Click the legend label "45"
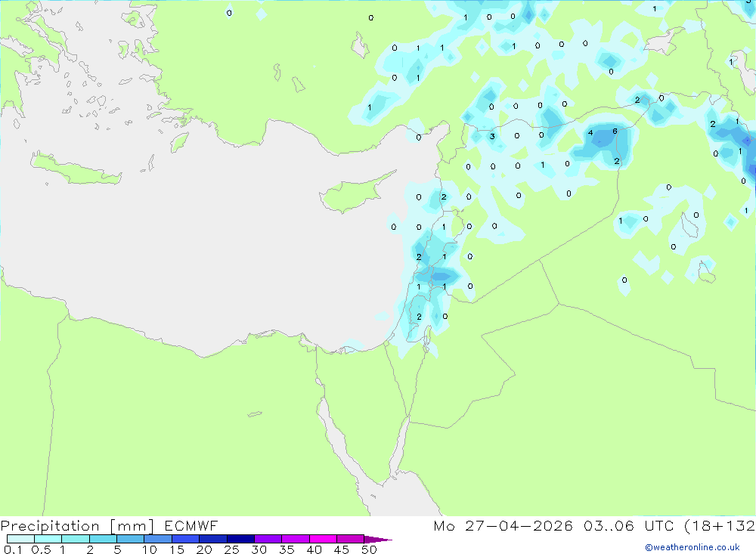This screenshot has height=554, width=756. [342, 549]
